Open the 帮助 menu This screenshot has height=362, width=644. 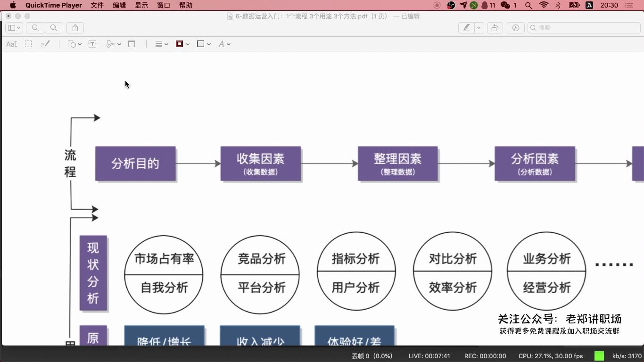pyautogui.click(x=186, y=5)
